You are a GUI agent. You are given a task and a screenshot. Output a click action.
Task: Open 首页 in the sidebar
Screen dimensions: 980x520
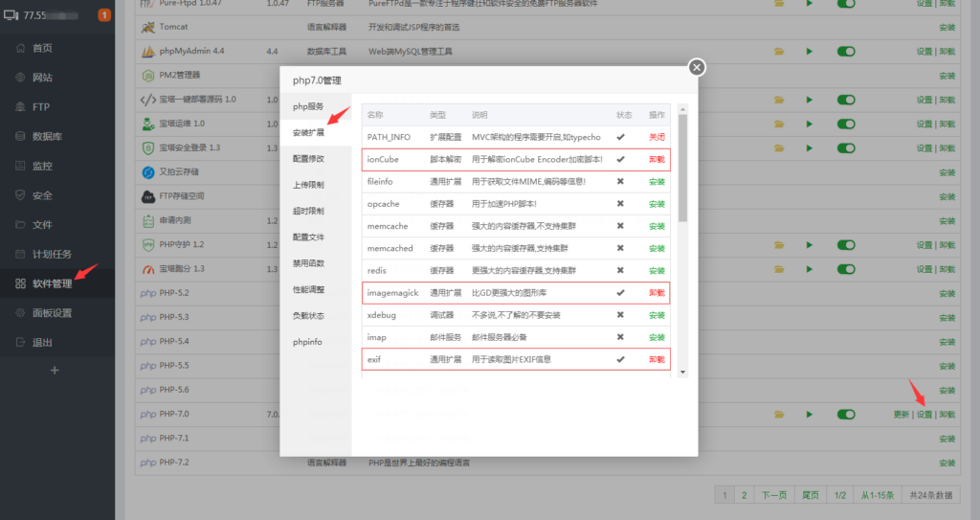click(x=42, y=48)
